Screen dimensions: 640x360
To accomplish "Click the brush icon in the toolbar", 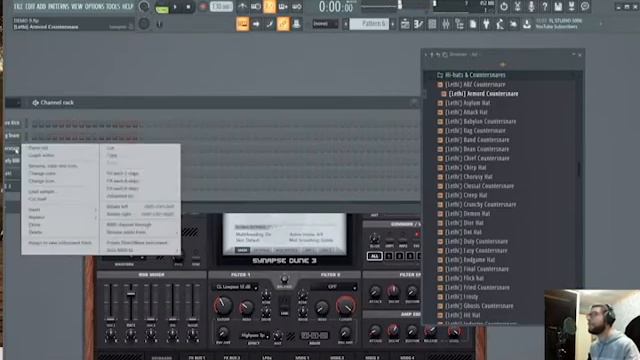I will pyautogui.click(x=269, y=24).
